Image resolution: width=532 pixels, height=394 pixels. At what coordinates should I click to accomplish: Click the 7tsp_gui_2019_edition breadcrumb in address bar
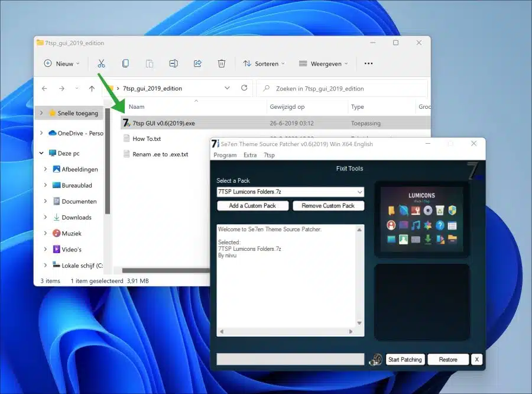coord(153,88)
